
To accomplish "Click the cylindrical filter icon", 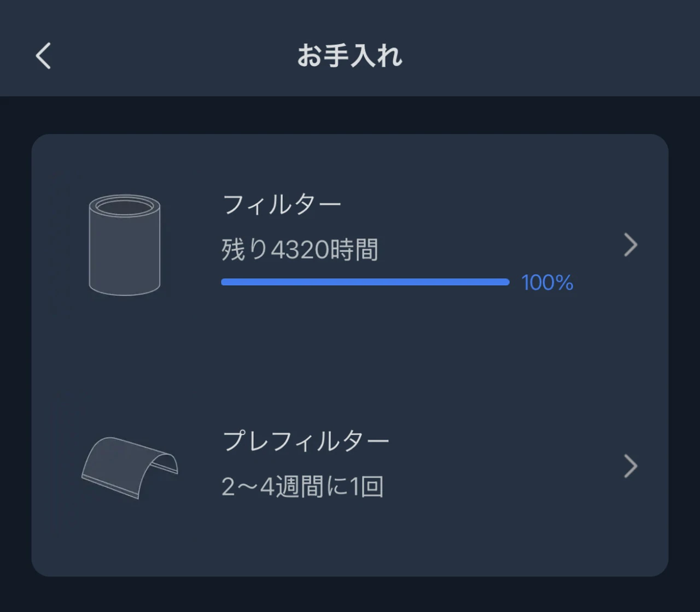I will click(125, 245).
